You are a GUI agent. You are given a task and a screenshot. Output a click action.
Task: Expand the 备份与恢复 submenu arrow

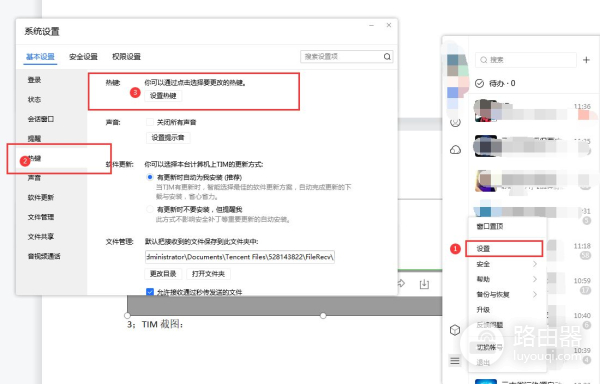[535, 295]
